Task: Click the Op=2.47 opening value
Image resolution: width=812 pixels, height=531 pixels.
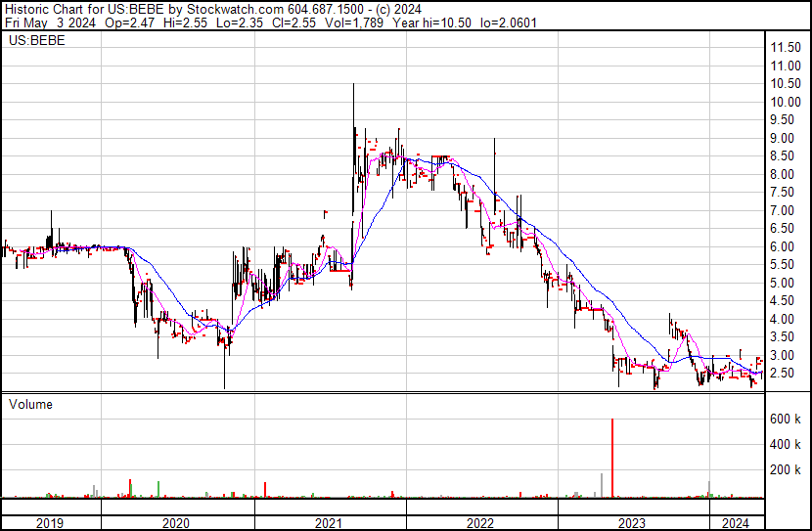Action: (x=129, y=22)
